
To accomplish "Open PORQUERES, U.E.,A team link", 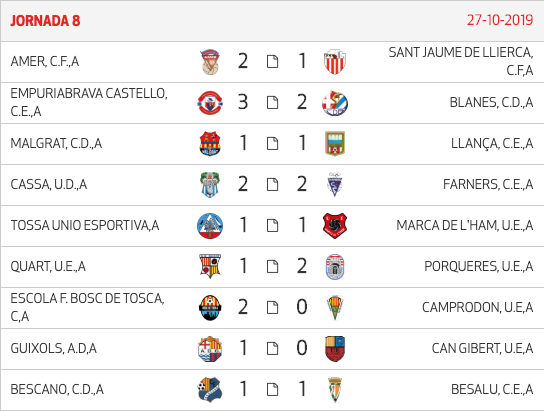I will point(479,266).
